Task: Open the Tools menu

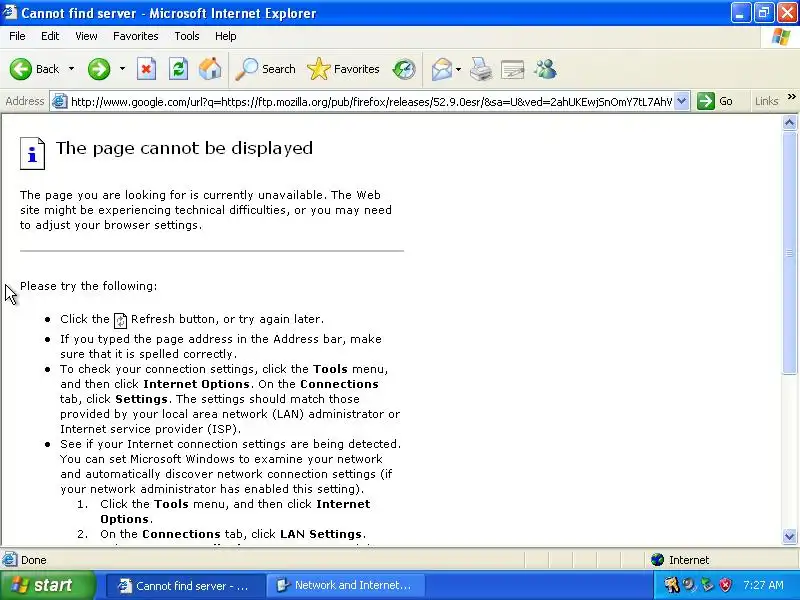Action: coord(187,36)
